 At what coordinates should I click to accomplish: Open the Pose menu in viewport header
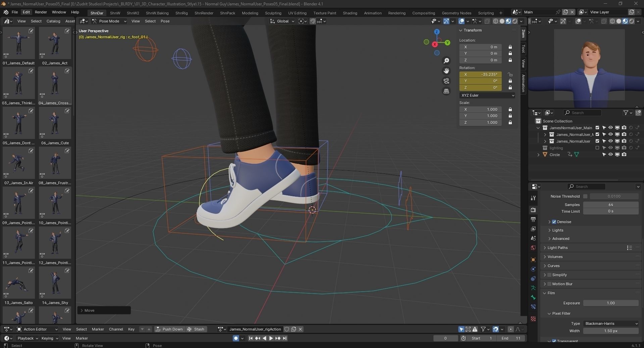pos(165,21)
